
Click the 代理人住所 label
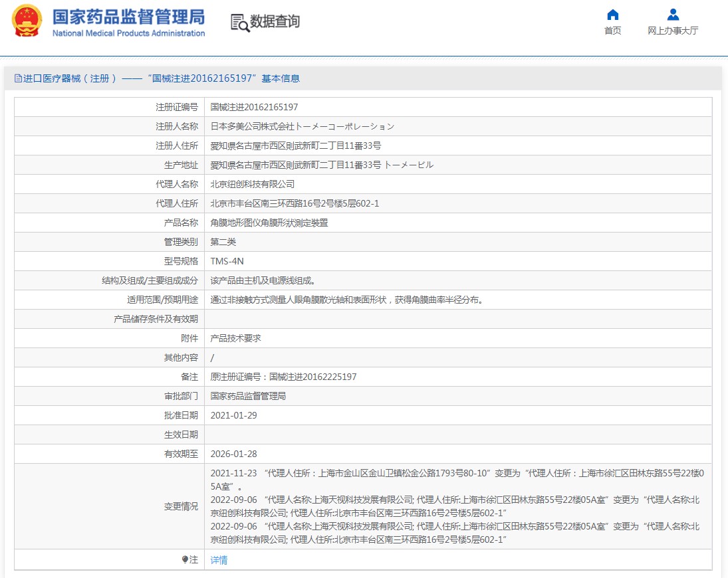click(177, 203)
